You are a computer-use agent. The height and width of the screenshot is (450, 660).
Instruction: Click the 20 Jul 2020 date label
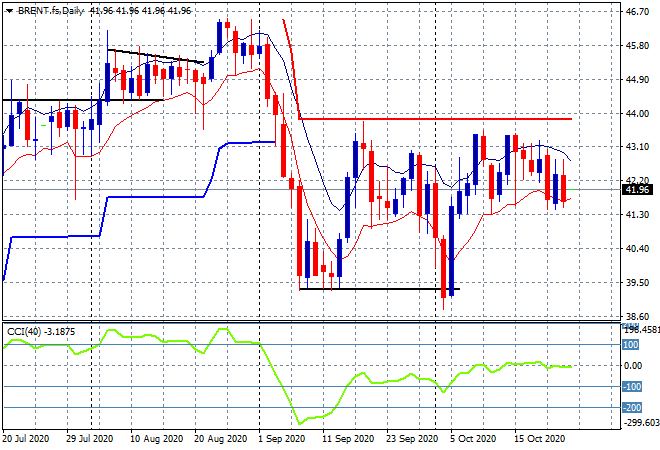click(x=25, y=439)
